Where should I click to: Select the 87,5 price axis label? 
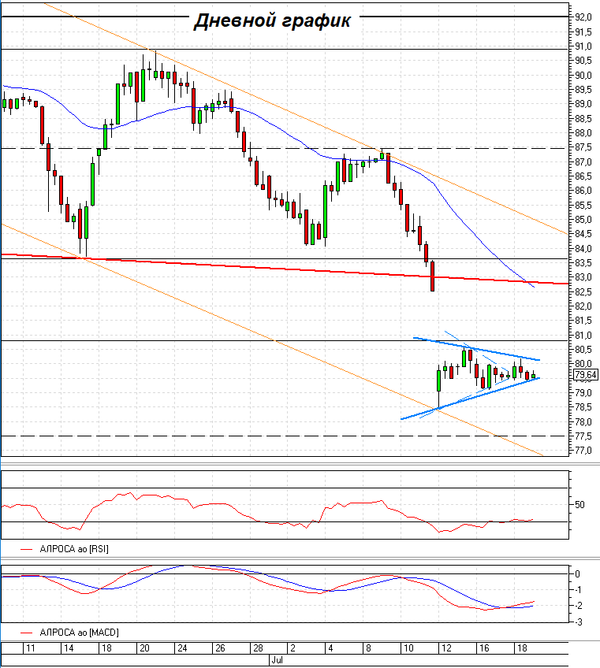[583, 147]
